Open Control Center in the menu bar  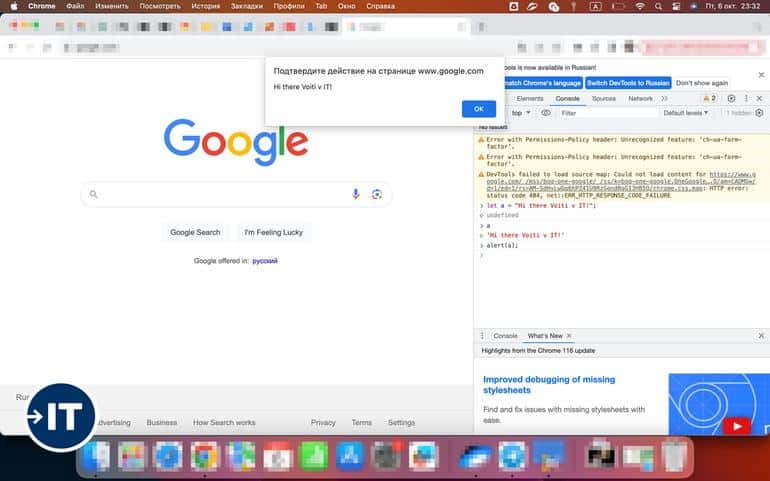(676, 6)
